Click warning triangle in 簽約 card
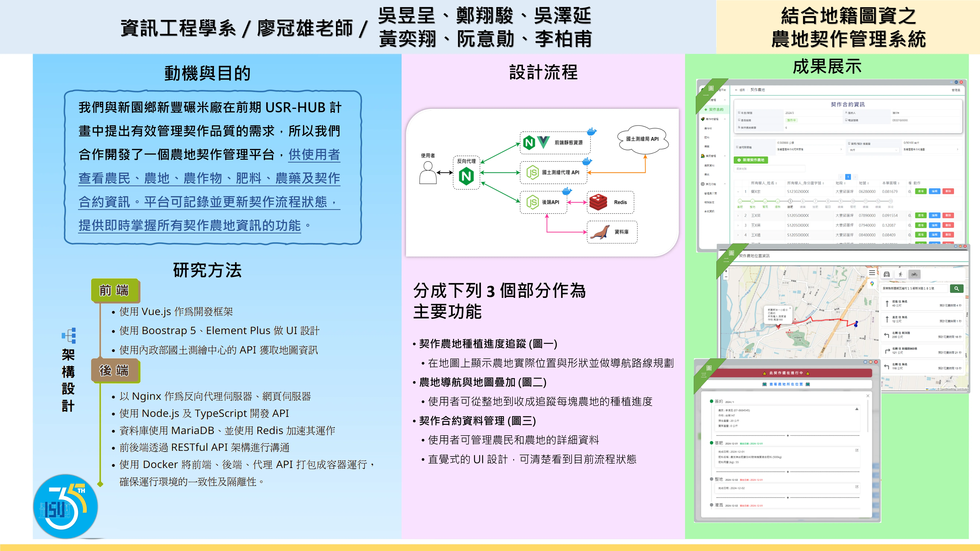The height and width of the screenshot is (551, 980). [857, 409]
